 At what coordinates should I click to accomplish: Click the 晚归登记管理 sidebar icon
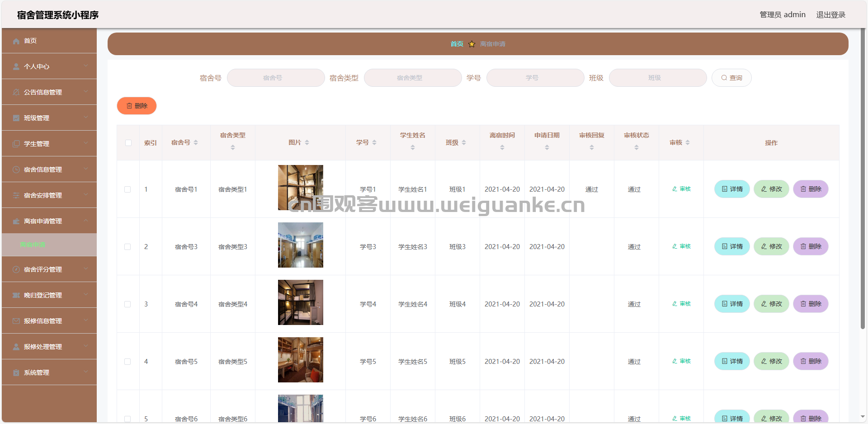point(16,296)
